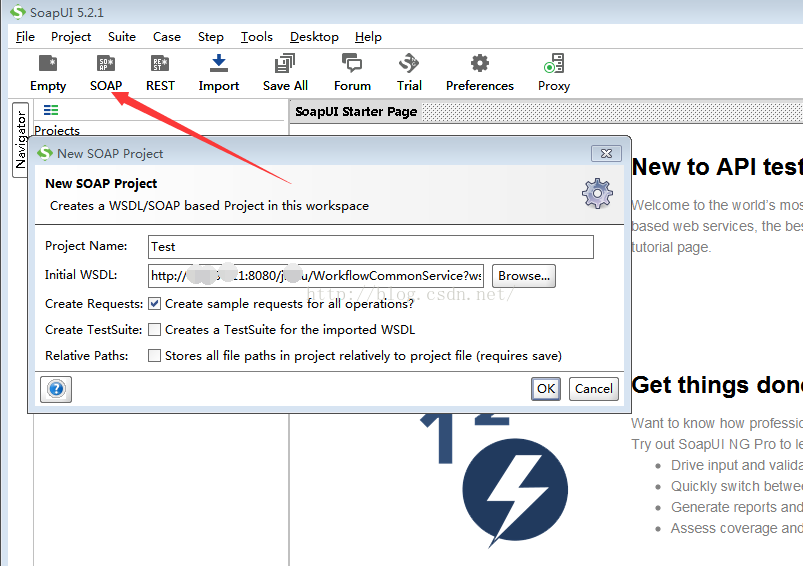Open the Step menu

point(210,37)
